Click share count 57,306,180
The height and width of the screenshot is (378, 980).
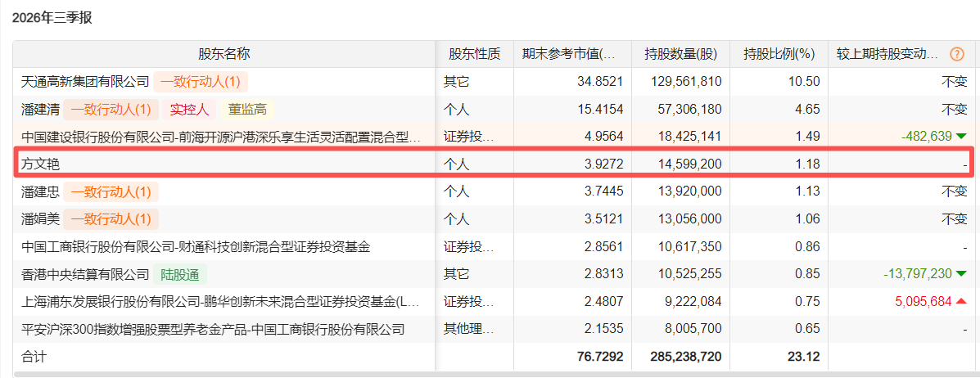point(688,110)
